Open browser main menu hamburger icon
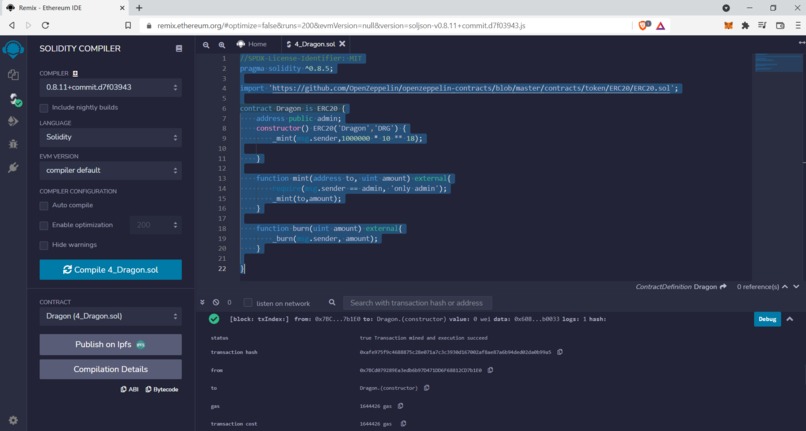This screenshot has height=431, width=806. click(x=798, y=25)
